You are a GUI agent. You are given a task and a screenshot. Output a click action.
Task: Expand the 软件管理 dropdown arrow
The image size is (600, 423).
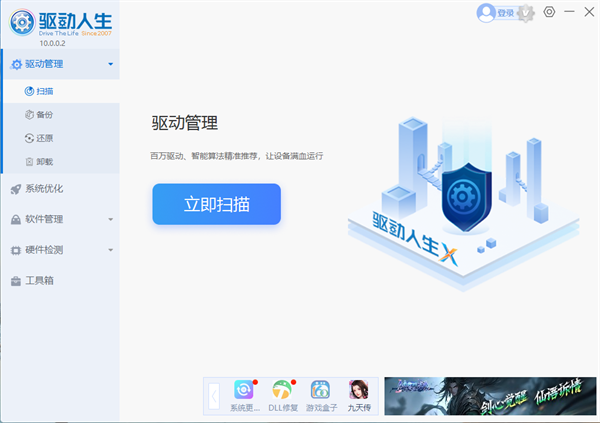click(111, 219)
